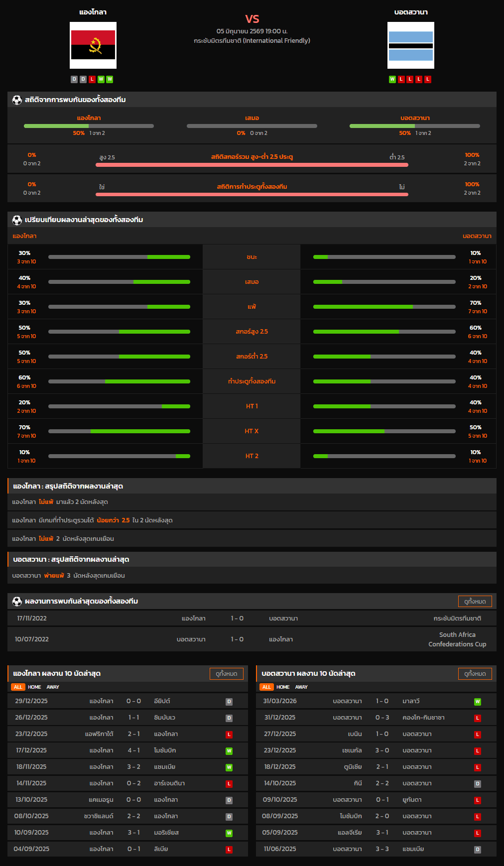The width and height of the screenshot is (504, 866).
Task: Click the บอตสวานา head-to-head 50% win bar
Action: pos(415,126)
